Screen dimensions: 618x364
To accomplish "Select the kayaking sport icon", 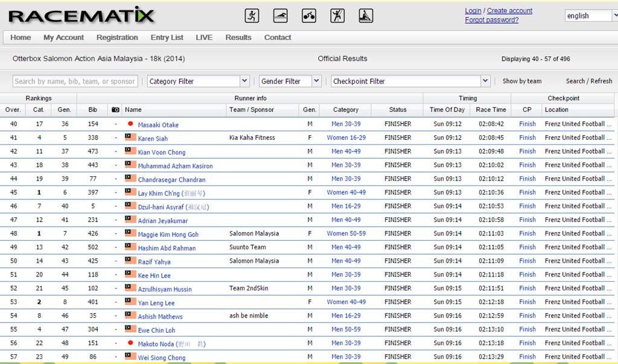I will click(x=366, y=16).
